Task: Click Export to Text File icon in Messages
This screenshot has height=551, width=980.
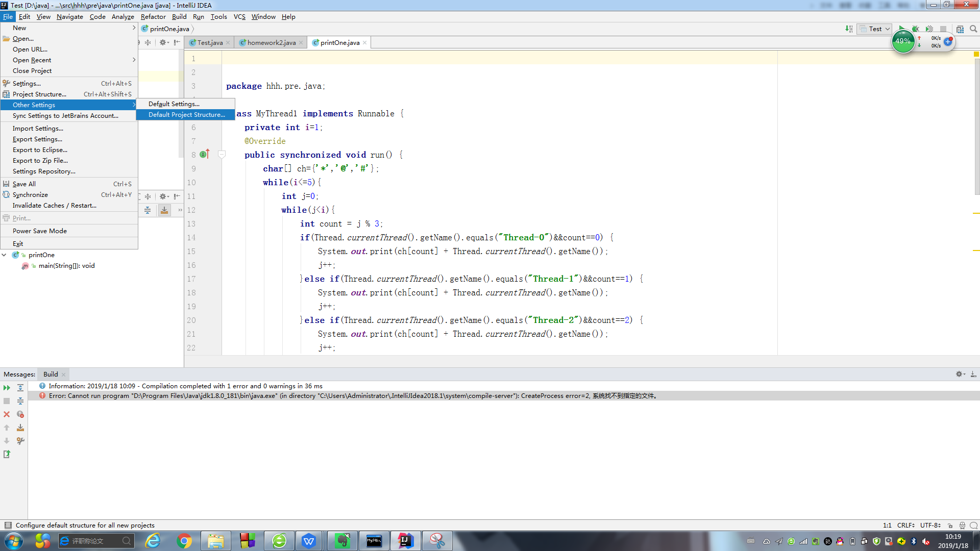Action: pyautogui.click(x=7, y=454)
